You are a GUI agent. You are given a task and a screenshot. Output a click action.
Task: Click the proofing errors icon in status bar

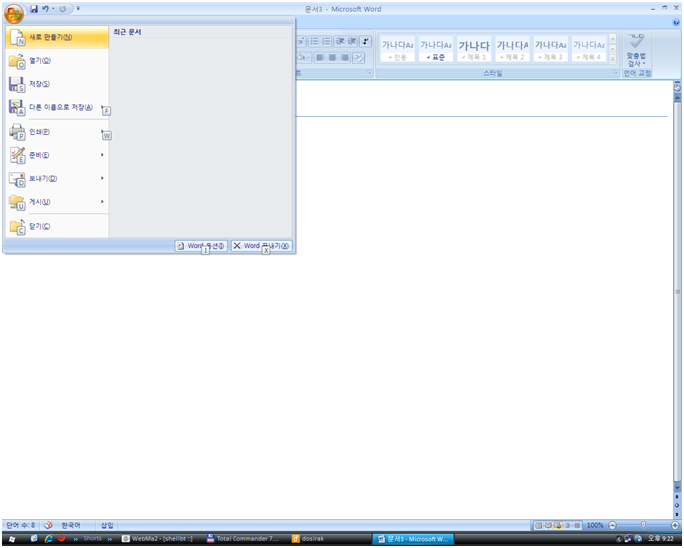click(x=48, y=525)
